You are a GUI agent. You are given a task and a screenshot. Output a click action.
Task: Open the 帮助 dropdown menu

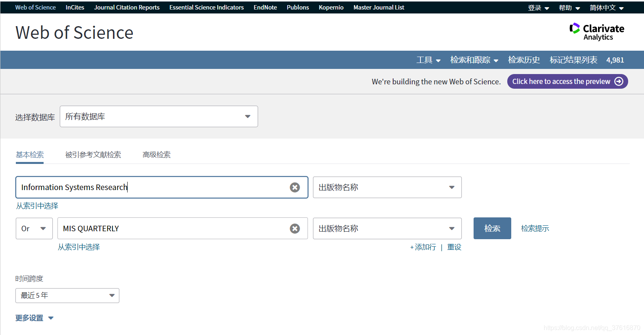point(569,8)
